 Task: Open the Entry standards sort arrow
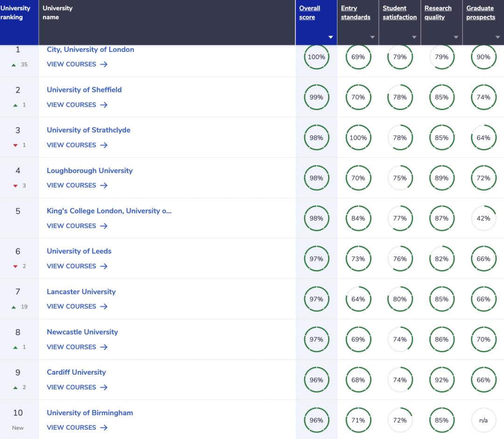(372, 37)
